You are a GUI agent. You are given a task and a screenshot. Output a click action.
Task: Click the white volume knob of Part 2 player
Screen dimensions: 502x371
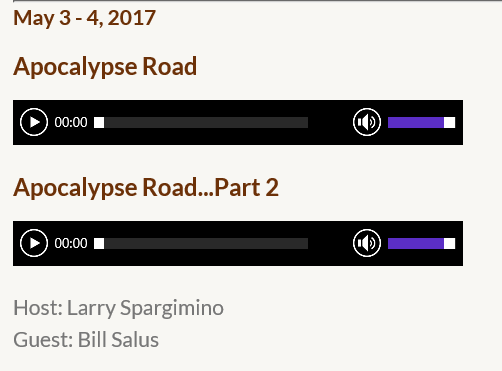point(449,243)
